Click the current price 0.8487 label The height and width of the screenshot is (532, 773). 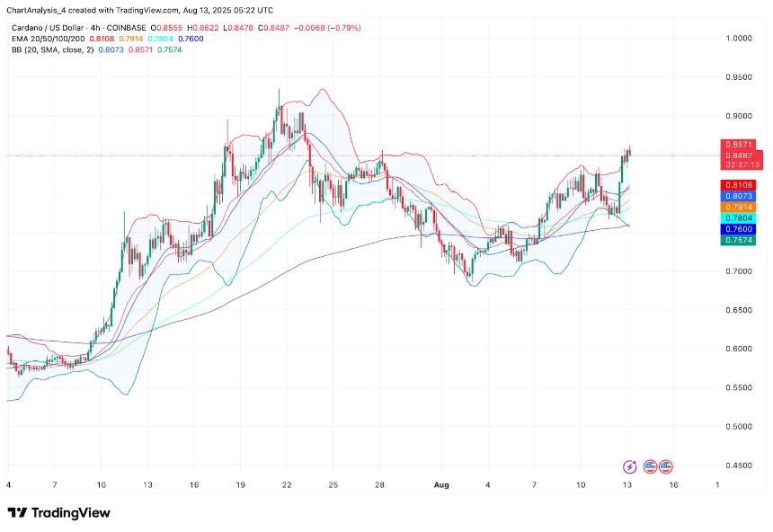742,155
